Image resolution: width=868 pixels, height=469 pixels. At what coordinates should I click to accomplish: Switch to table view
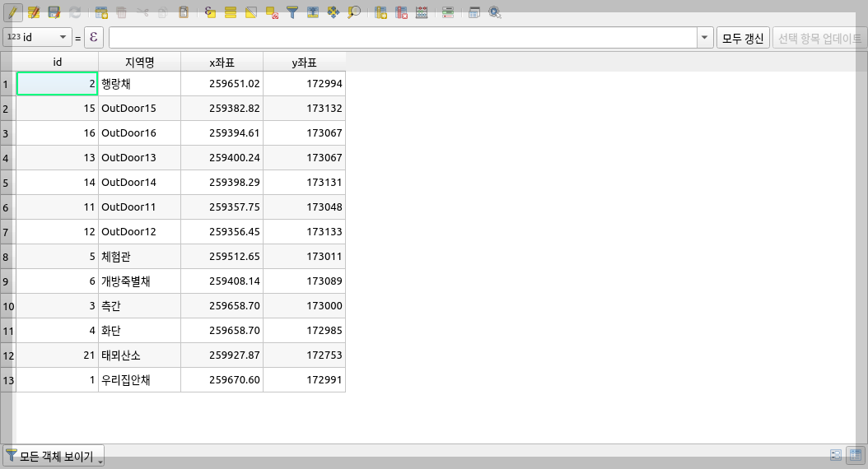coord(856,455)
